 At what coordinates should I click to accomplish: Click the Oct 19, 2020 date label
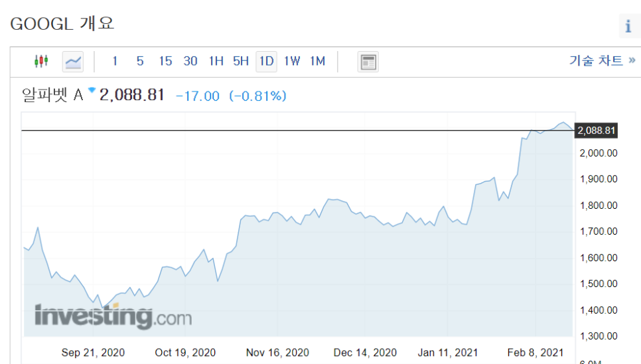[x=185, y=353]
